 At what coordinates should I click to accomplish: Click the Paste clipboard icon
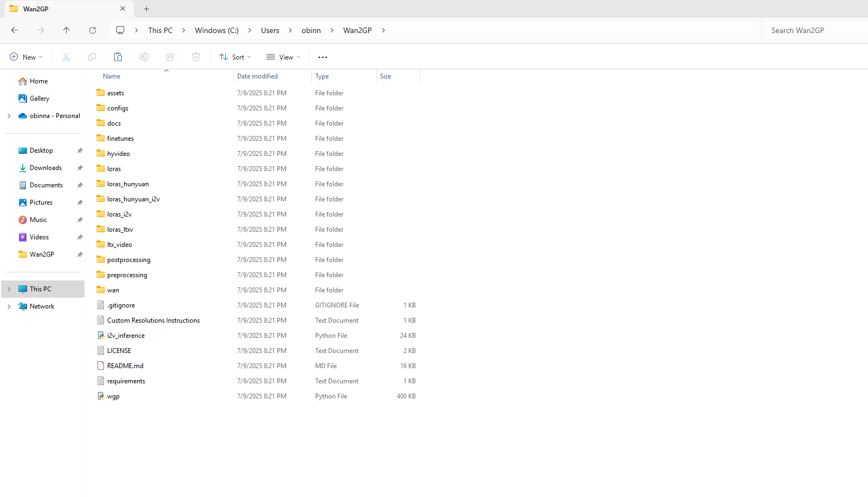pos(118,57)
